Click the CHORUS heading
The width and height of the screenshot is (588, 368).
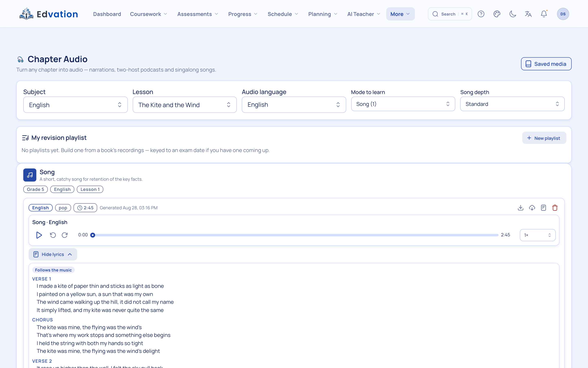[x=42, y=320]
